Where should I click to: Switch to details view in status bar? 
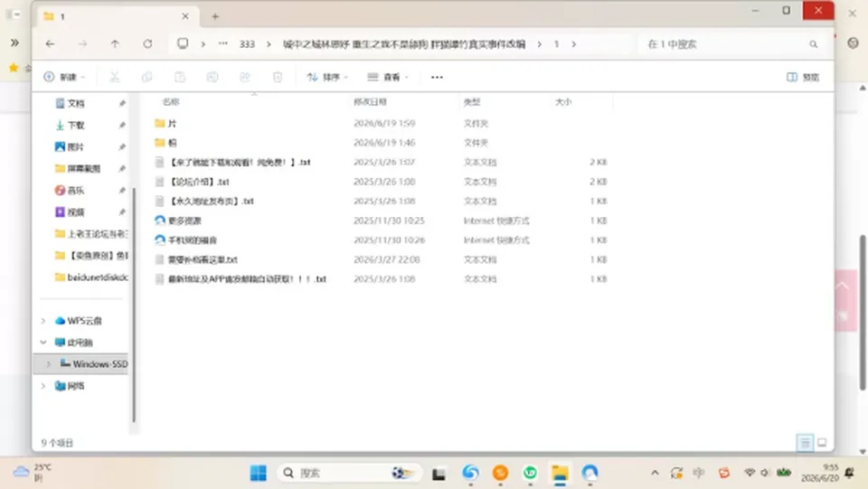[x=805, y=443]
